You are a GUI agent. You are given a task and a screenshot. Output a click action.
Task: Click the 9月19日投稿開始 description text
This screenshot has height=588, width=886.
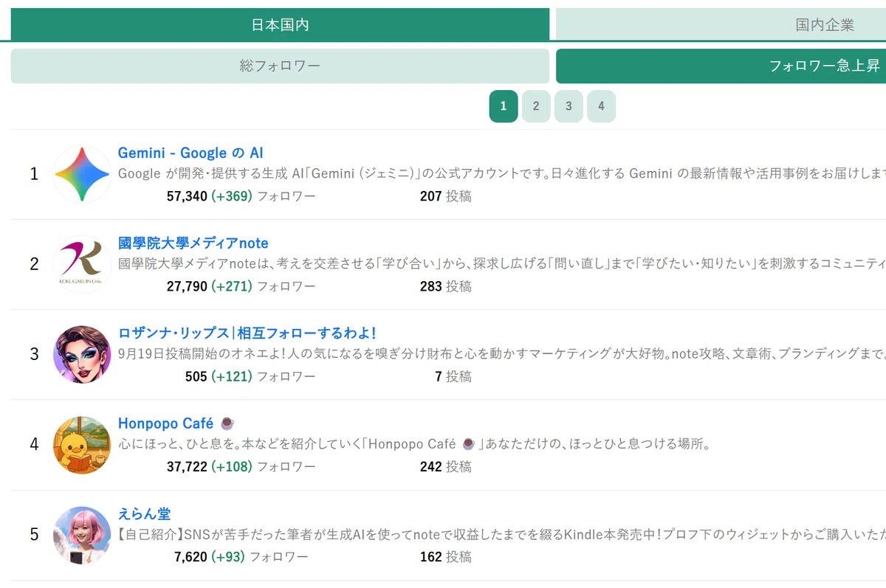point(502,354)
